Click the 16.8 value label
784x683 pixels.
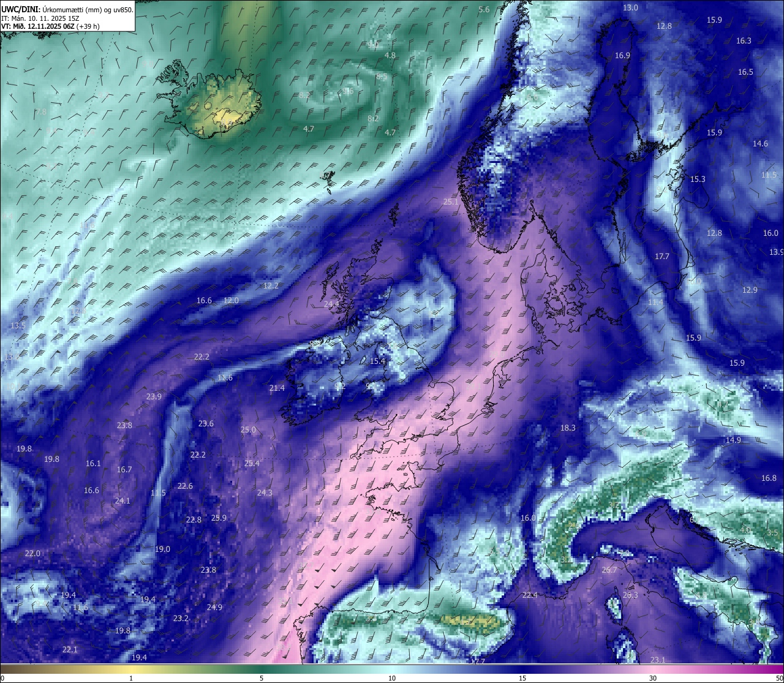(769, 478)
